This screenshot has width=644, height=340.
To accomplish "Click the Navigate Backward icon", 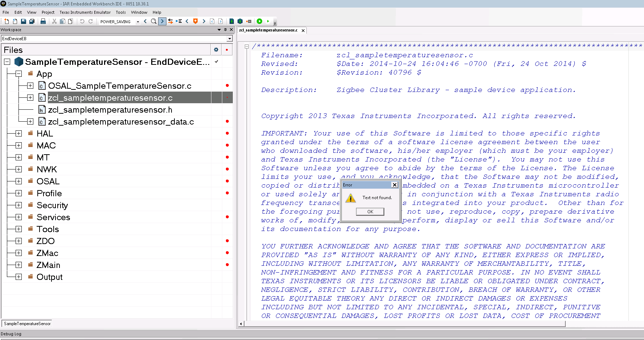I will 212,21.
